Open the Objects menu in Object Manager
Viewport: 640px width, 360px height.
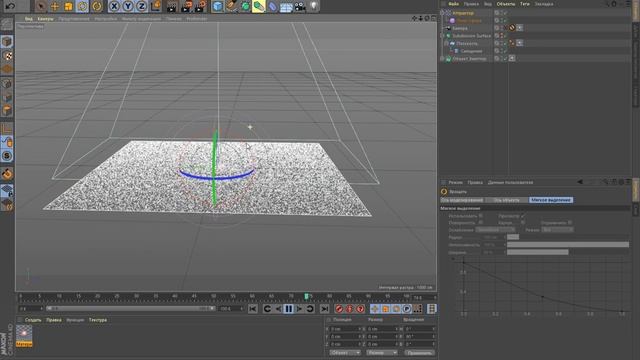coord(506,4)
